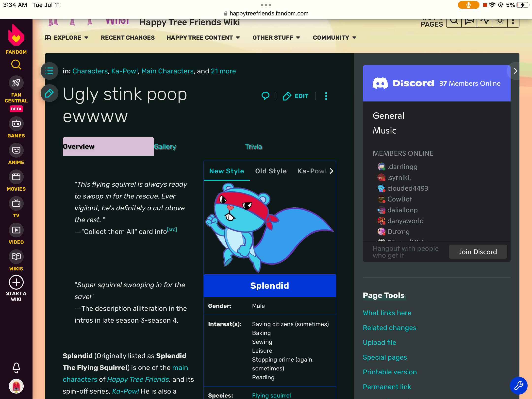
Task: Tap the battery indicator in status bar
Action: pos(523,5)
